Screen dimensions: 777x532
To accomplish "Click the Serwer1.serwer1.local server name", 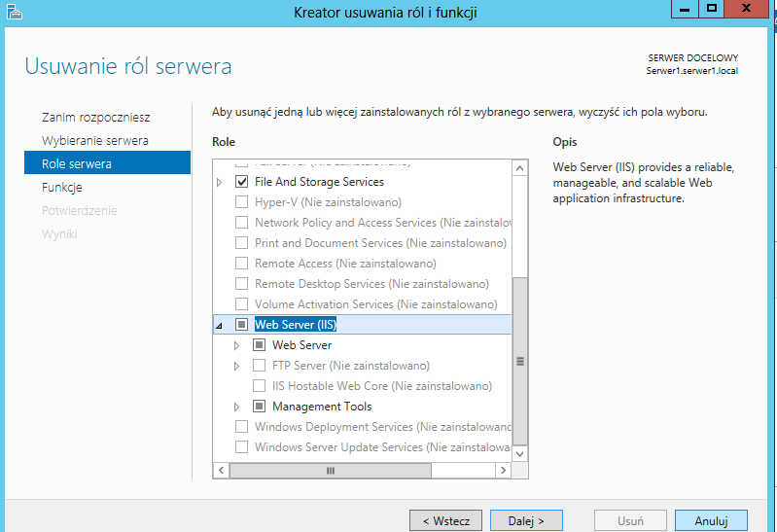I will 691,71.
